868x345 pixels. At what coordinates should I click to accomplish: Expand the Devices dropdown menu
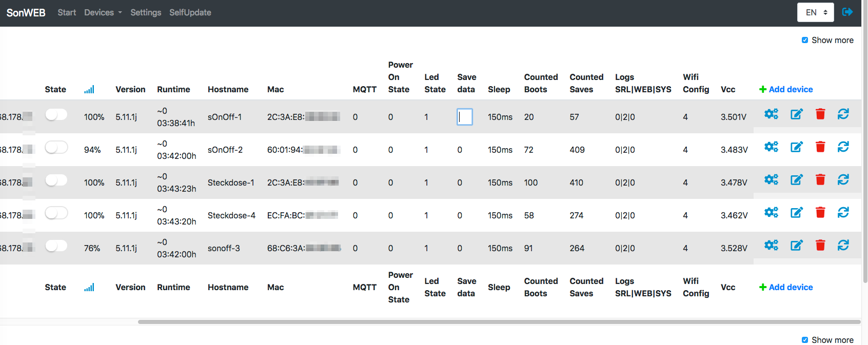coord(103,12)
